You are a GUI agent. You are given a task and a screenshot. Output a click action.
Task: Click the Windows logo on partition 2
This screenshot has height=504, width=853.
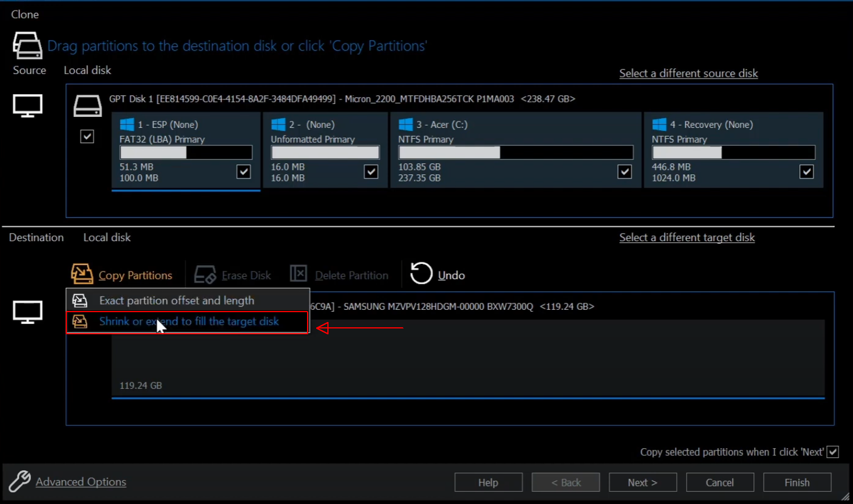coord(279,124)
